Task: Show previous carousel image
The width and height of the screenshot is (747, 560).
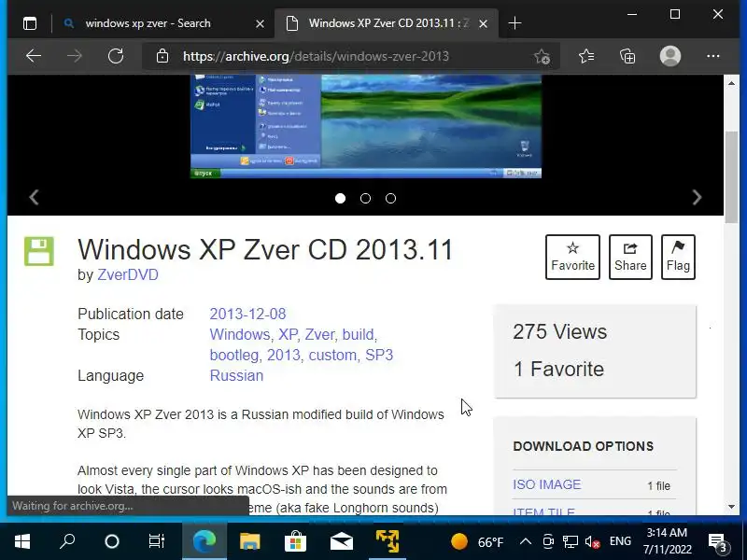Action: (34, 197)
